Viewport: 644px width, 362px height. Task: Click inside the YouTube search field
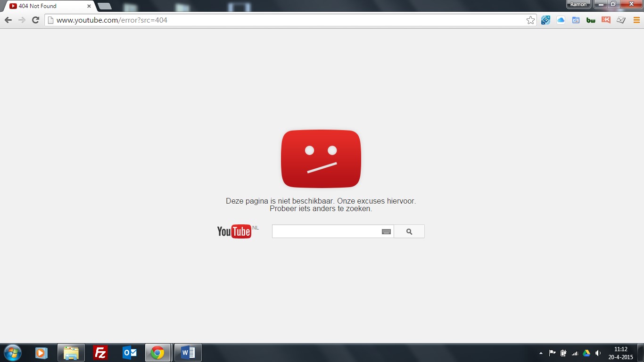[x=325, y=231]
